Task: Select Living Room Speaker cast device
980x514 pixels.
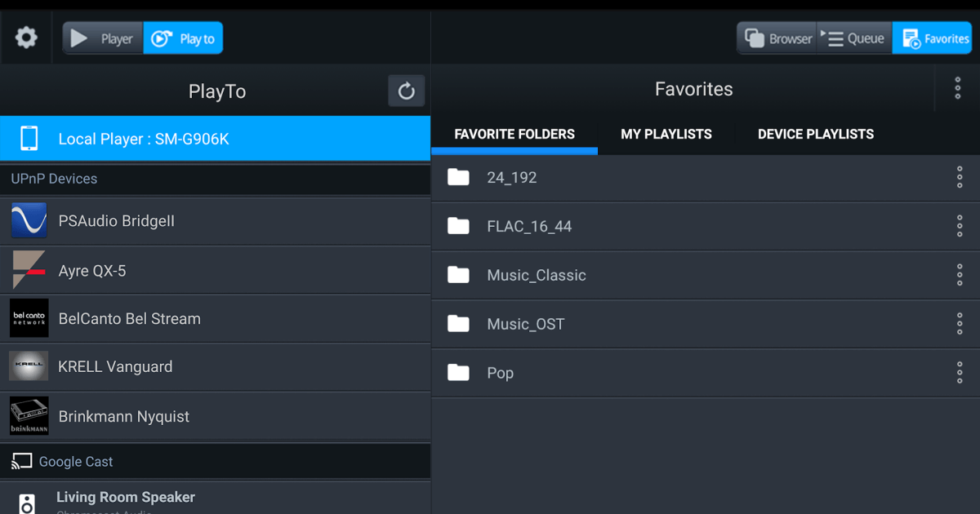Action: click(215, 498)
